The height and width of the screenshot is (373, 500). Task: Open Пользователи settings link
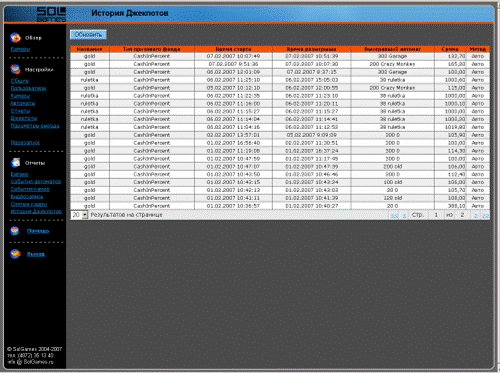28,88
